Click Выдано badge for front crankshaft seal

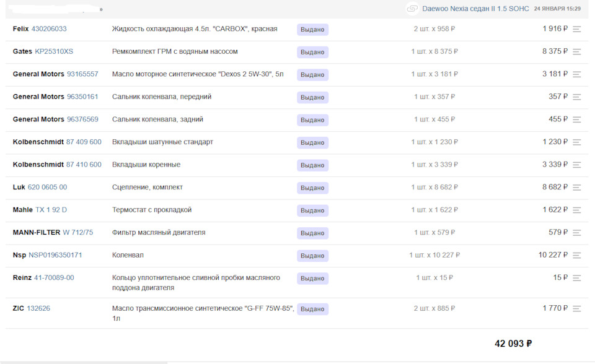[312, 97]
